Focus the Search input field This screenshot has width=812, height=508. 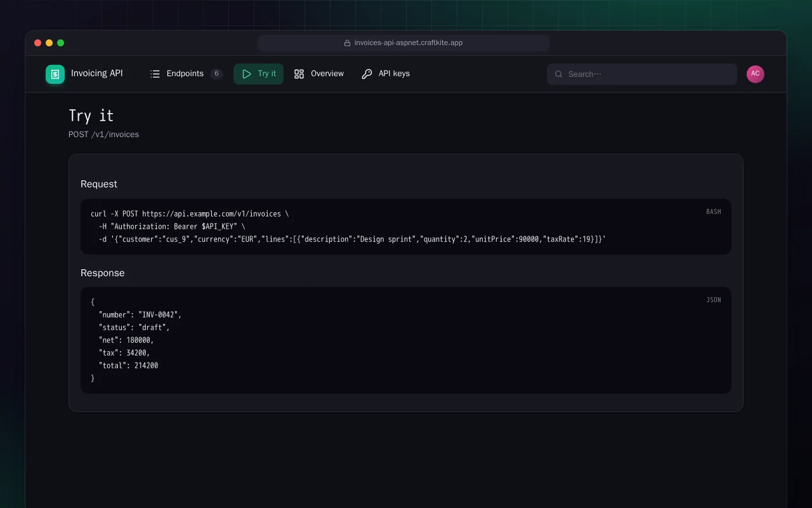(642, 74)
